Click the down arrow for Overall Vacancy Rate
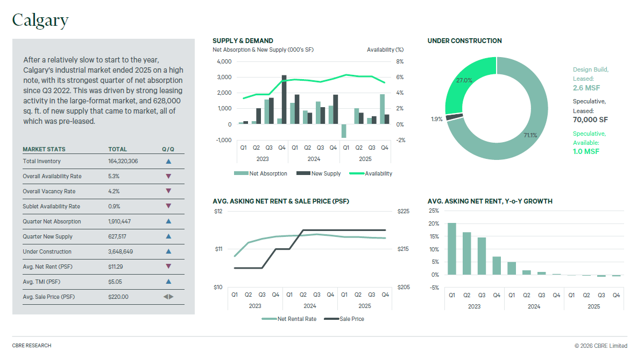 point(168,191)
